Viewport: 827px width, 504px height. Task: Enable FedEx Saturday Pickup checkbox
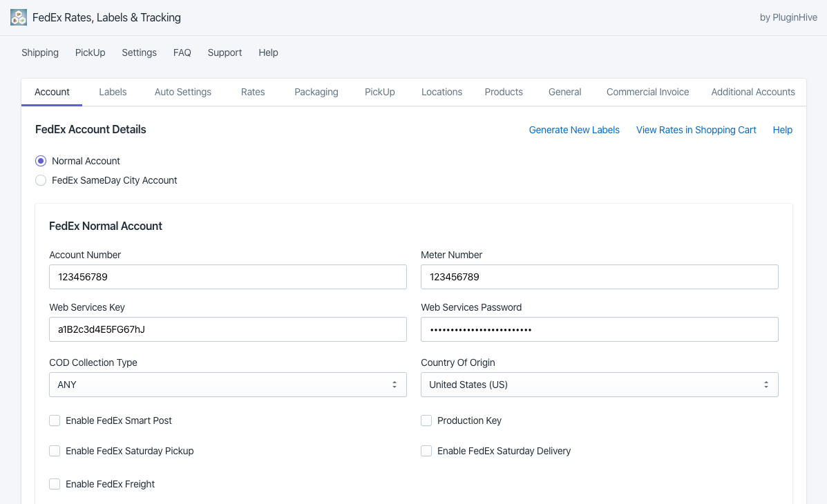coord(55,451)
